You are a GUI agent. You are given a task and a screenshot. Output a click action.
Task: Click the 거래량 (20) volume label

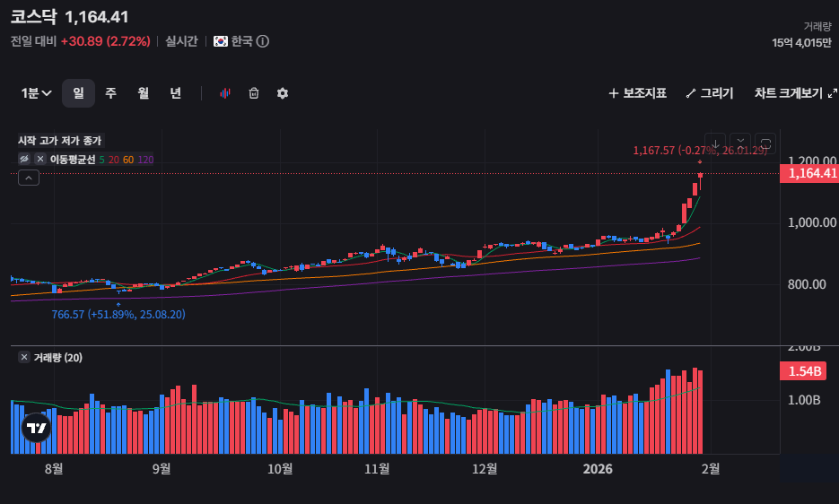[58, 358]
